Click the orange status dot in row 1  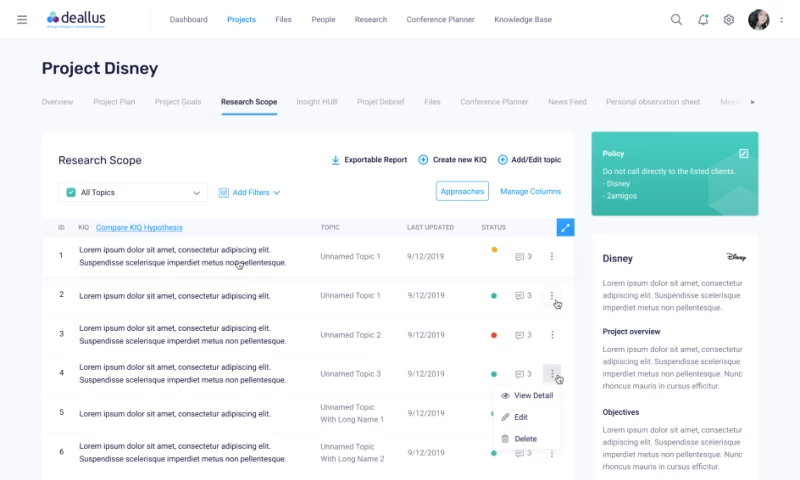pos(494,249)
